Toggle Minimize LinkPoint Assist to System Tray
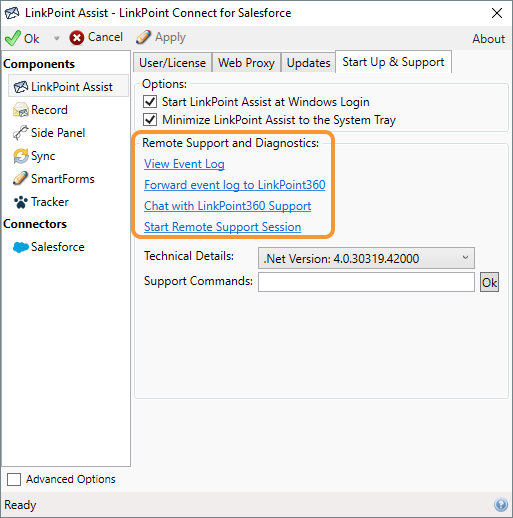The image size is (513, 518). [x=150, y=119]
